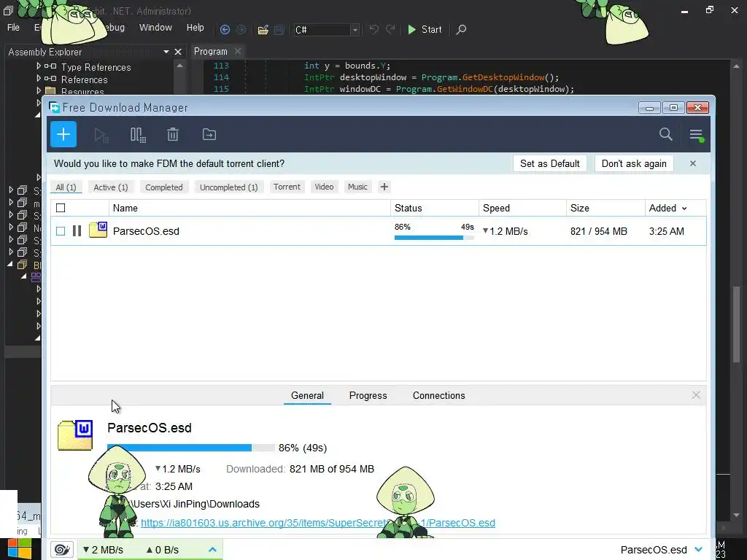
Task: Click the pause all downloads toolbar icon
Action: tap(138, 135)
